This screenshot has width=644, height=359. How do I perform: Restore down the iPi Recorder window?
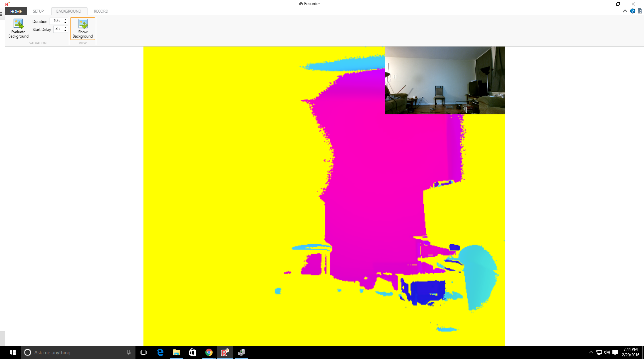(618, 4)
